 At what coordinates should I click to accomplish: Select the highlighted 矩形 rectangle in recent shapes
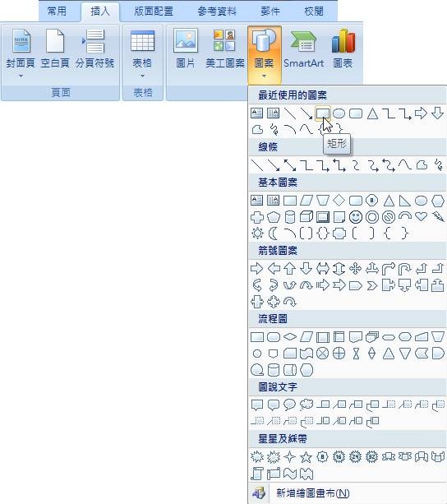[323, 113]
